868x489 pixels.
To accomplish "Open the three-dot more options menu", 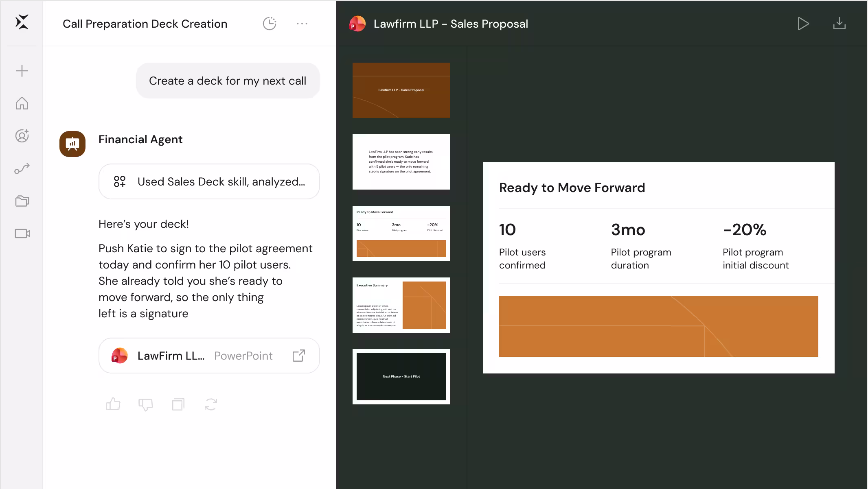I will click(x=302, y=24).
